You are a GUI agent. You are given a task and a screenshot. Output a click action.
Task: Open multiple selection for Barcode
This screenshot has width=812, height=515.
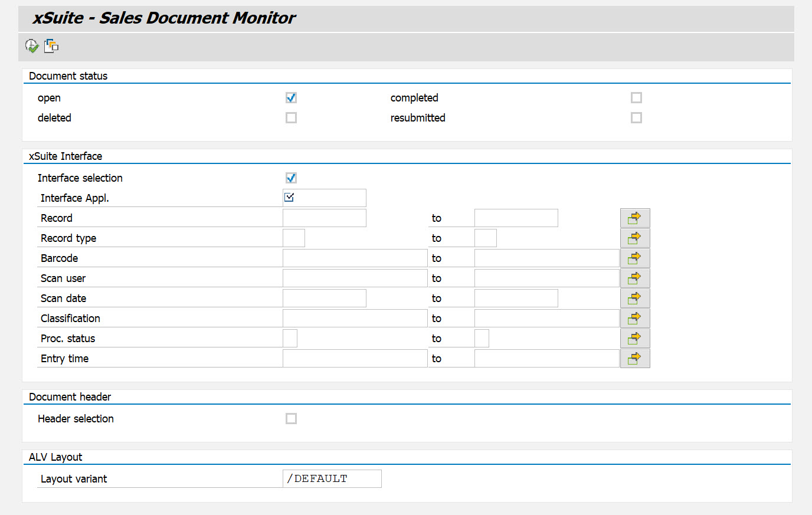634,258
